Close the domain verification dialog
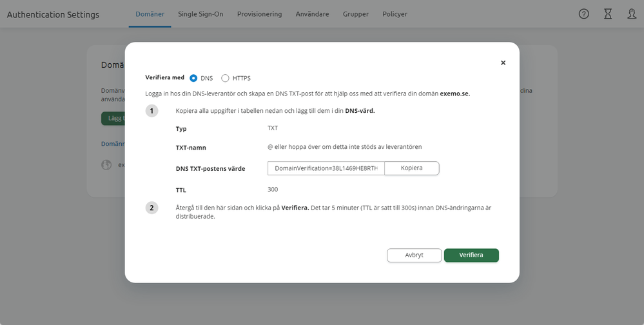 tap(503, 63)
